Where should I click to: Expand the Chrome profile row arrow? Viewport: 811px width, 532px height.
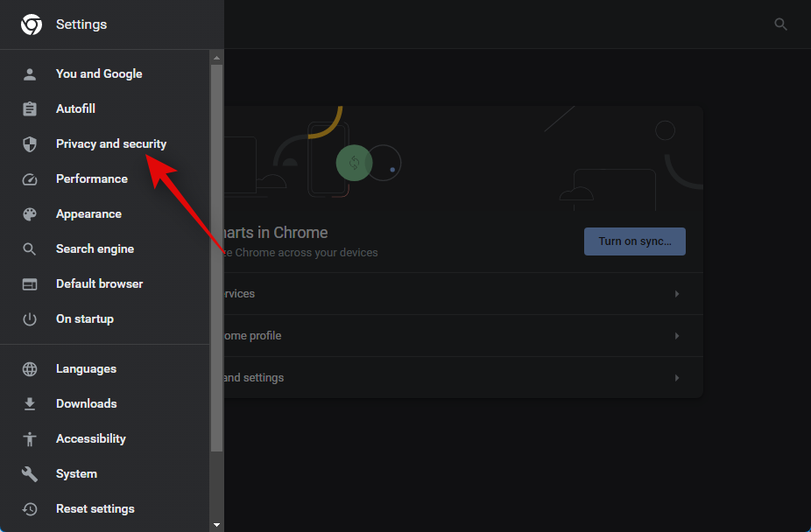point(677,336)
